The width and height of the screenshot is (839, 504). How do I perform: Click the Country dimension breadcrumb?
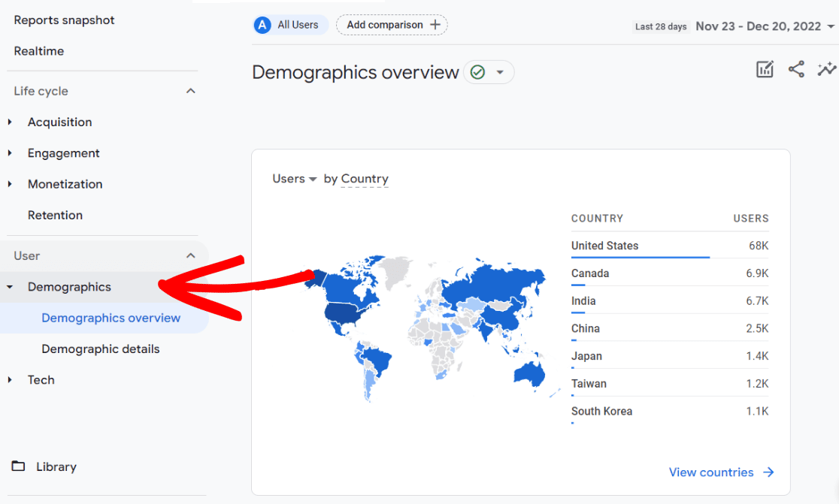click(365, 179)
